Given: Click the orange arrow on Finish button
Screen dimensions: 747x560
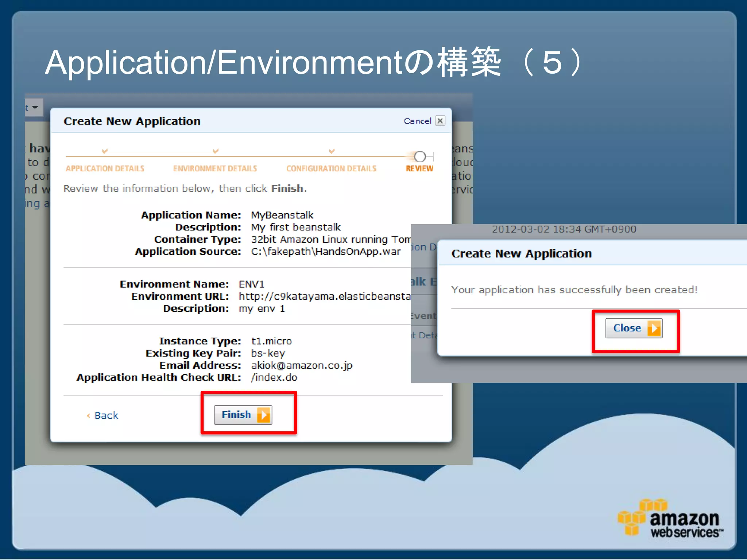Looking at the screenshot, I should (264, 415).
